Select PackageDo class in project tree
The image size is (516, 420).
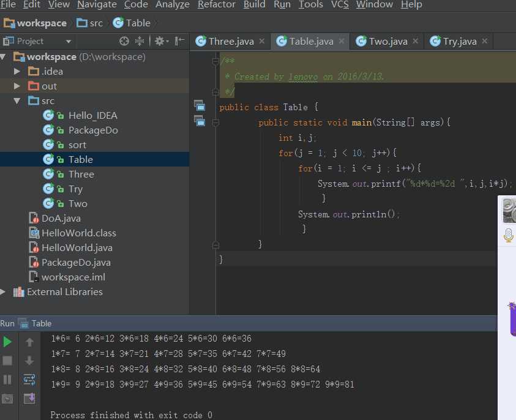(93, 130)
